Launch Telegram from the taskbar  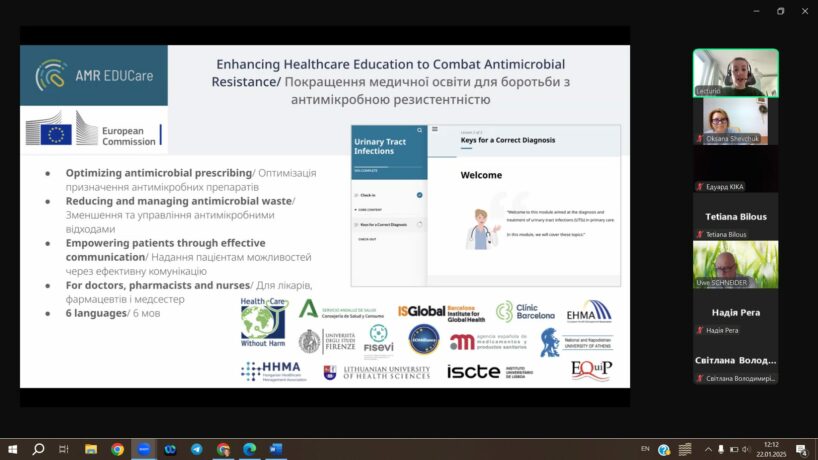click(196, 450)
